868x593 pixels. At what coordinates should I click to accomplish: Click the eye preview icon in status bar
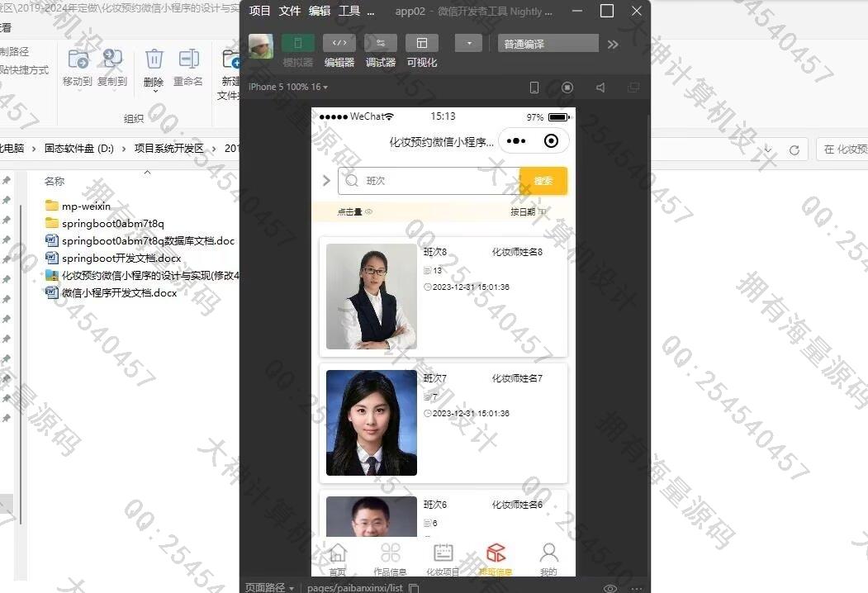(610, 588)
